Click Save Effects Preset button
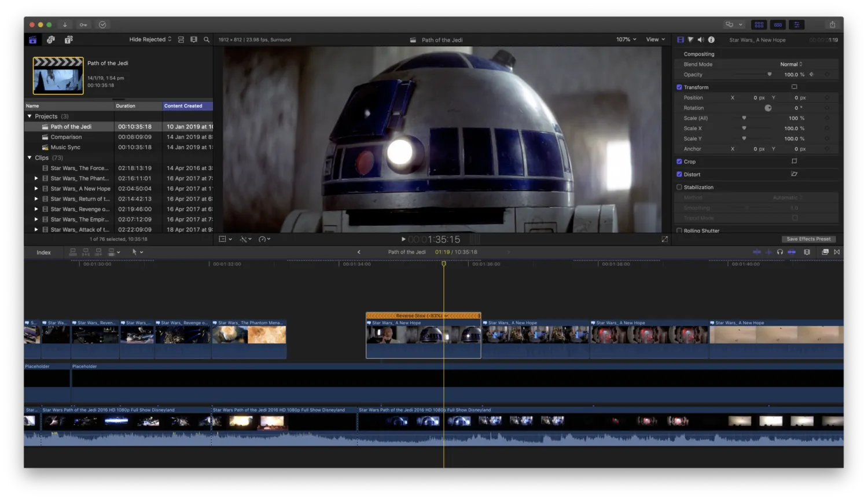 click(808, 239)
